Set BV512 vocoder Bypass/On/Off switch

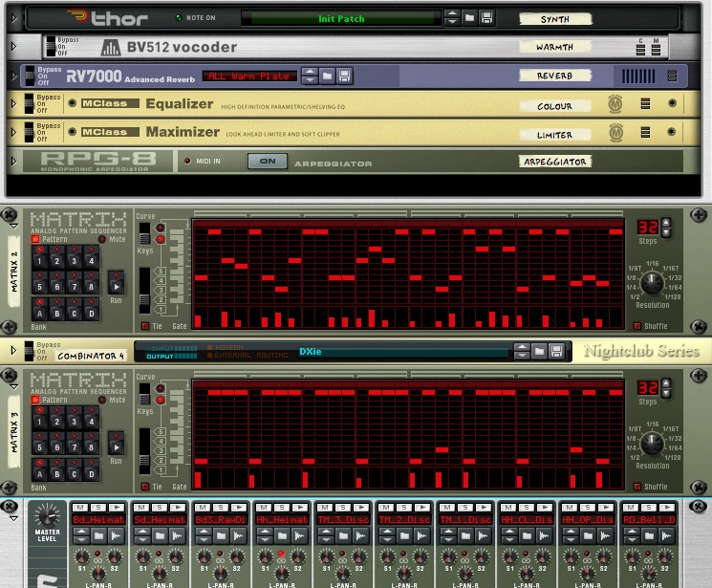[52, 46]
